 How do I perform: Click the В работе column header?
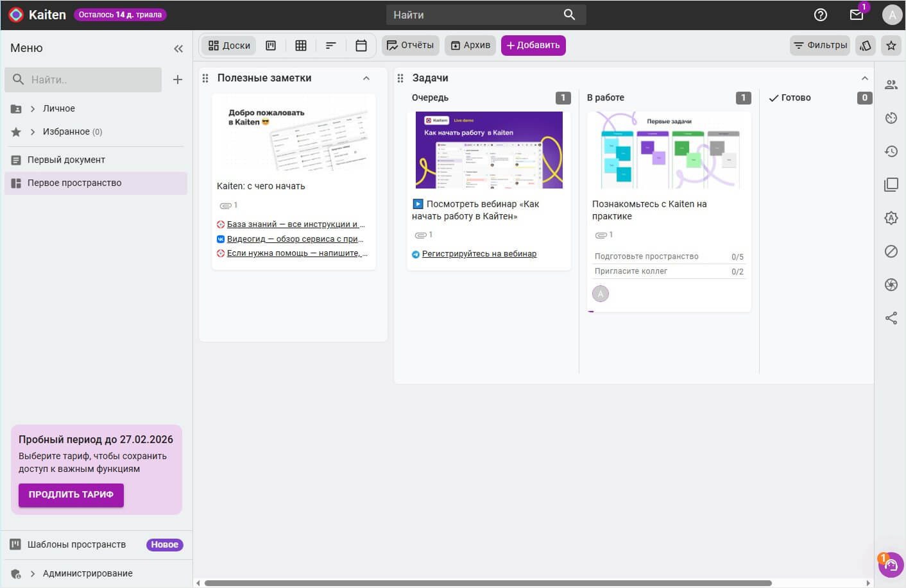point(606,97)
